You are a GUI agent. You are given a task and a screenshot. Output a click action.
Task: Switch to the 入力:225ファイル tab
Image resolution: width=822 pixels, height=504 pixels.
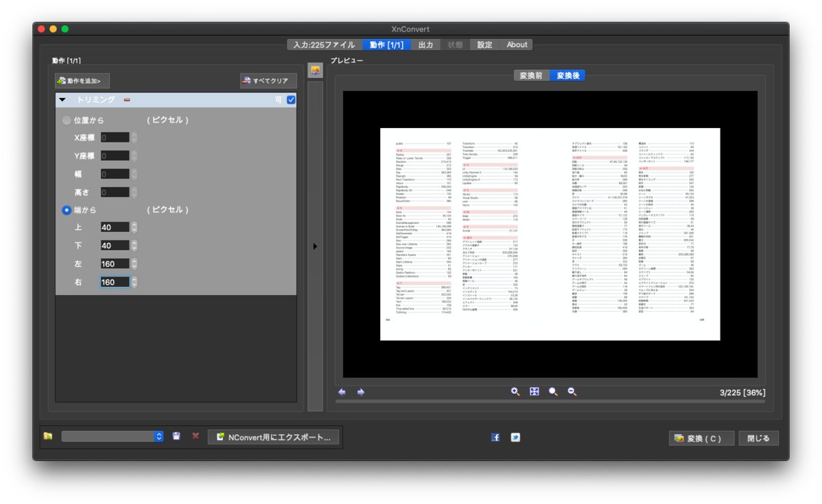tap(325, 45)
